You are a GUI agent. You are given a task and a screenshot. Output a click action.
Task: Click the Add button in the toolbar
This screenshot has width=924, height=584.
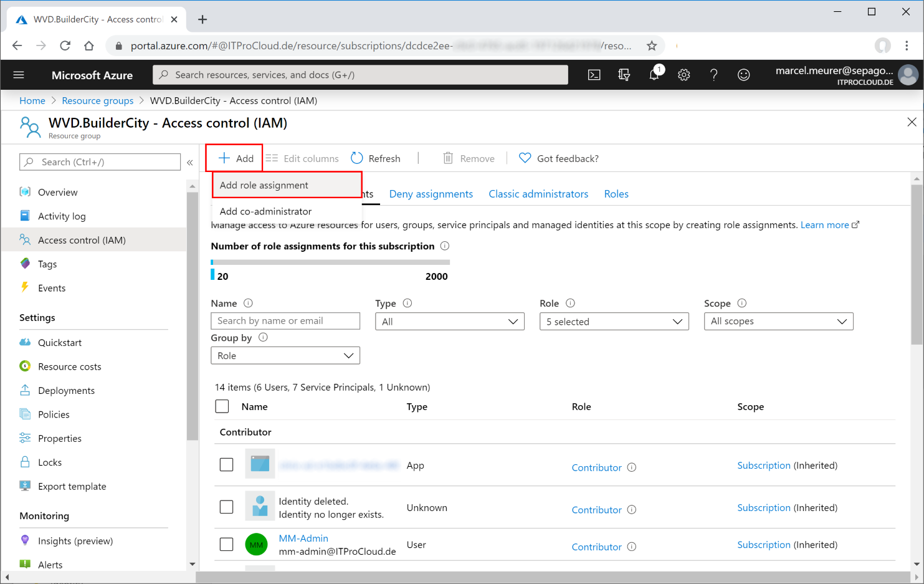tap(236, 158)
